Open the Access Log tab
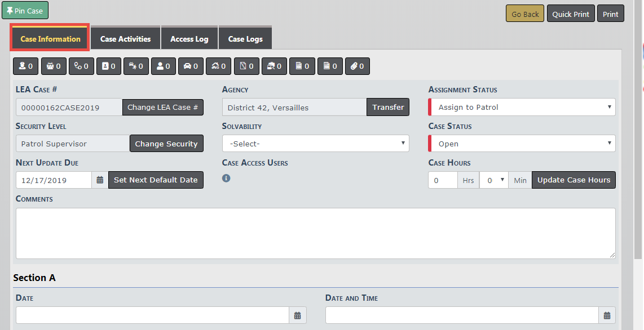644x330 pixels. click(x=189, y=39)
